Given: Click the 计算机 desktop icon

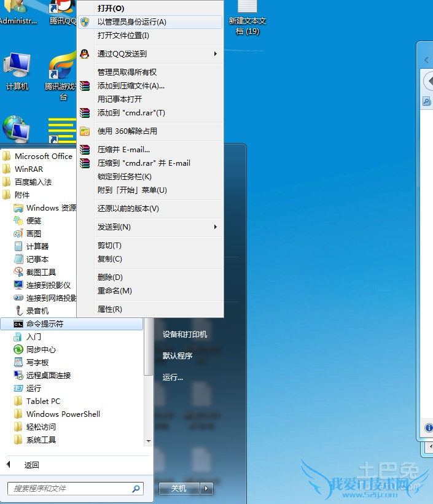Looking at the screenshot, I should point(17,71).
